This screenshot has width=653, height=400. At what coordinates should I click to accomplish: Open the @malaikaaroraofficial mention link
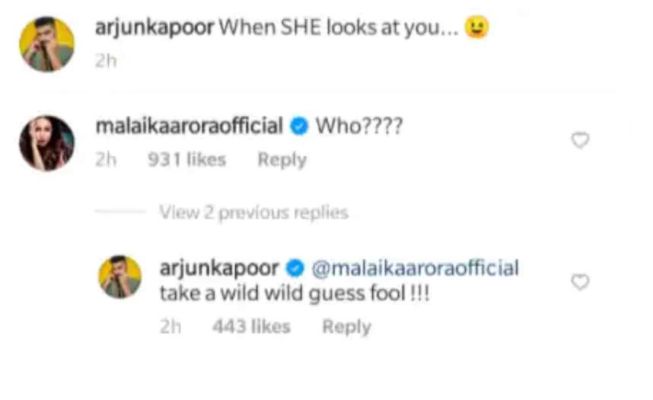pos(415,268)
